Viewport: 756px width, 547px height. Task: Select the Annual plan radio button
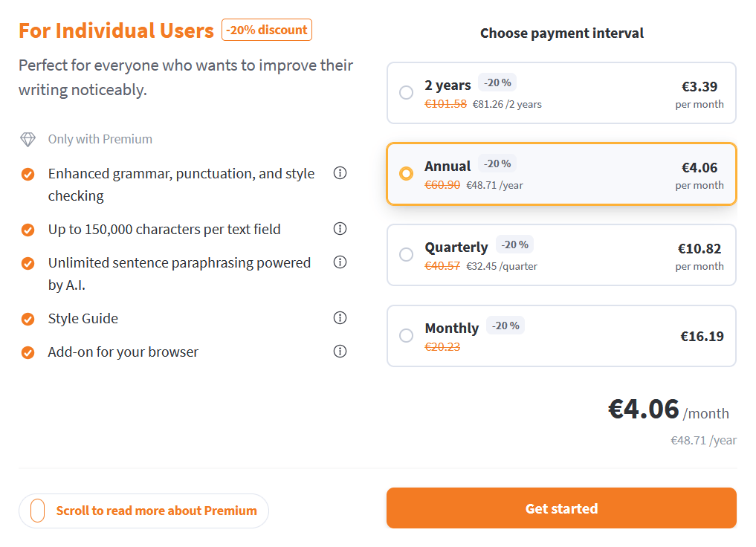[x=407, y=173]
